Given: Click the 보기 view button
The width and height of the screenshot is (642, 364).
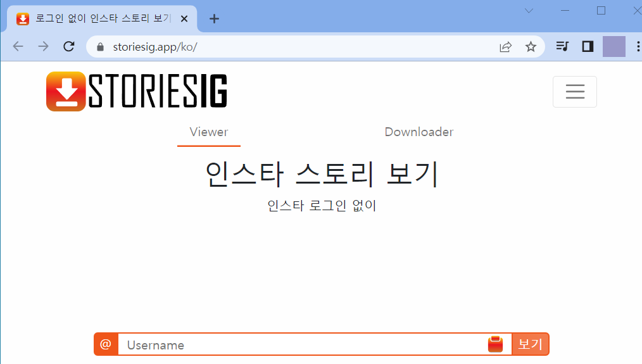Looking at the screenshot, I should [530, 344].
